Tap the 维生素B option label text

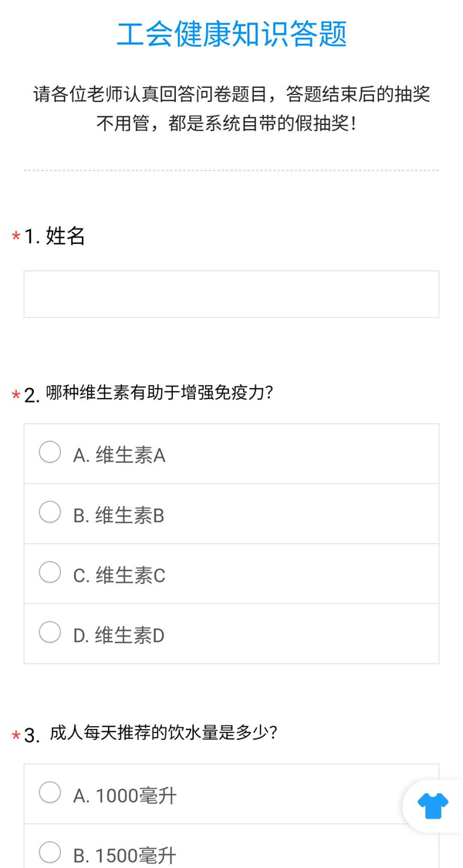[x=119, y=516]
